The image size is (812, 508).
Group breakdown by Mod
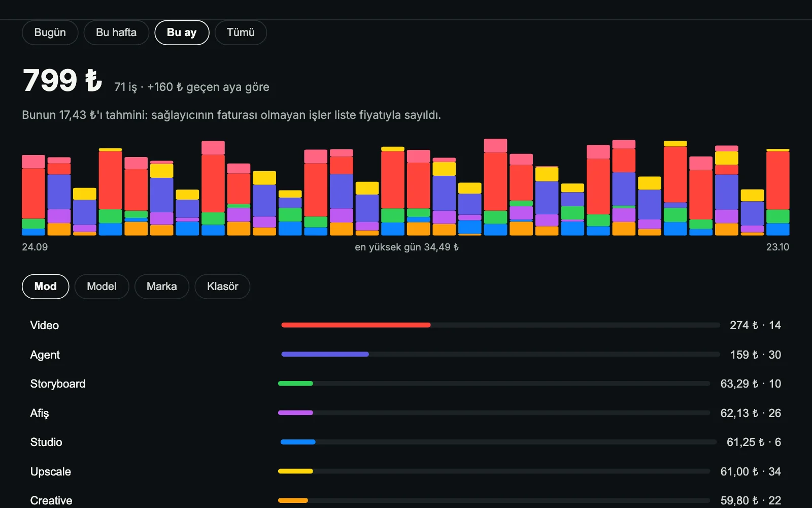click(45, 287)
